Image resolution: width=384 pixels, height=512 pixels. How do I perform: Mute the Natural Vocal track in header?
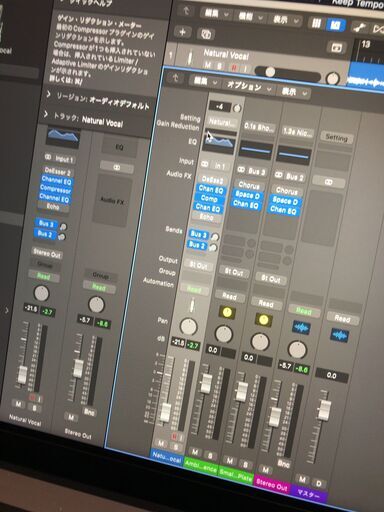tap(208, 65)
